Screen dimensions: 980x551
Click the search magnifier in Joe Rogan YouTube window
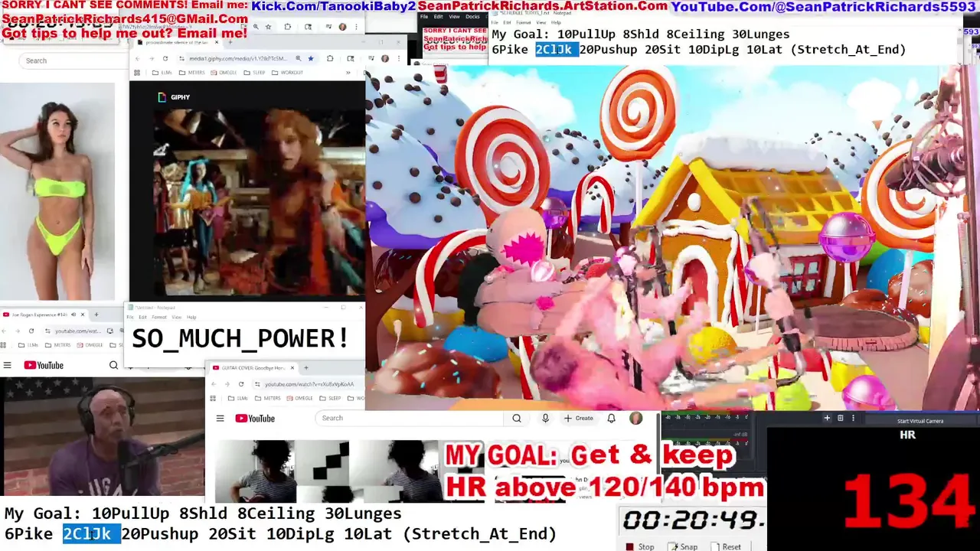[113, 365]
